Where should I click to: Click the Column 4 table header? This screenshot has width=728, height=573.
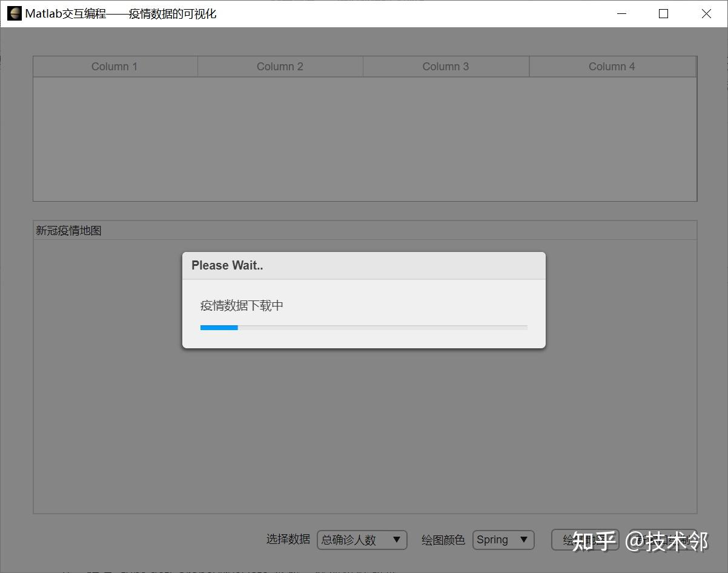pos(612,66)
